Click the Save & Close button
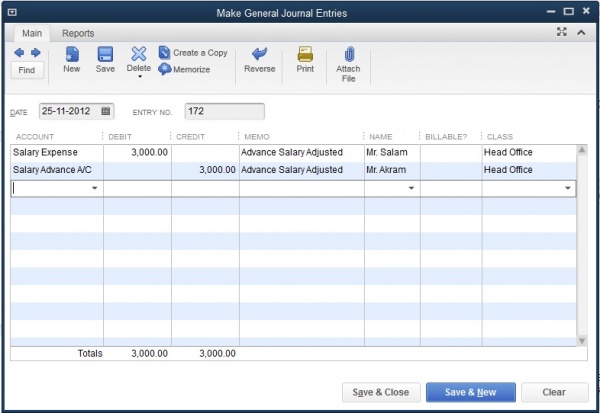This screenshot has height=413, width=600. (x=380, y=393)
